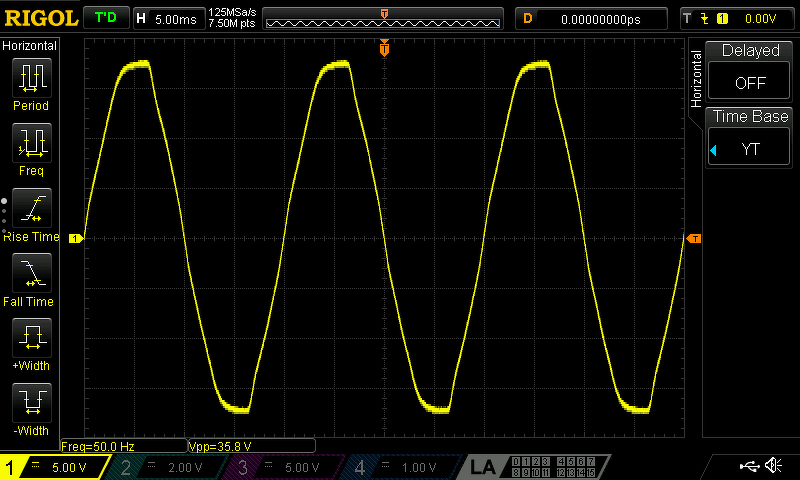Select the +Width measurement icon
800x480 pixels.
click(32, 338)
